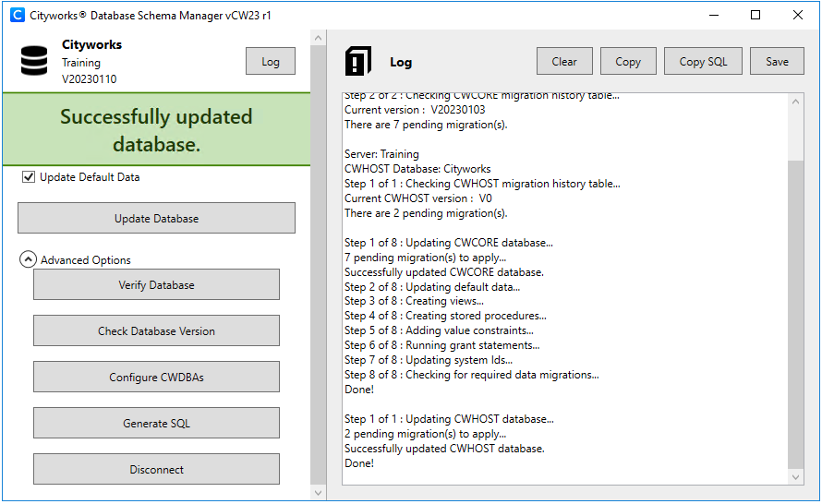Click log scrollbar down arrow
The height and width of the screenshot is (504, 822).
pyautogui.click(x=796, y=477)
